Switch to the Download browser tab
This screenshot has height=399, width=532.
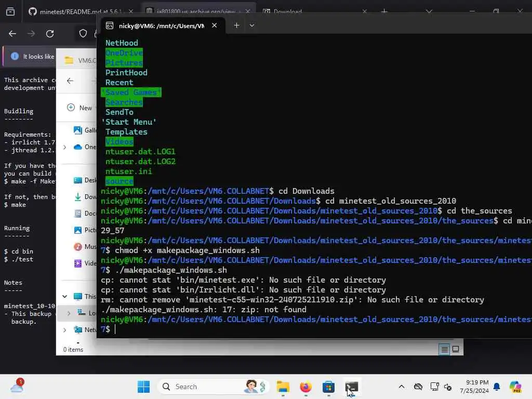coord(287,11)
